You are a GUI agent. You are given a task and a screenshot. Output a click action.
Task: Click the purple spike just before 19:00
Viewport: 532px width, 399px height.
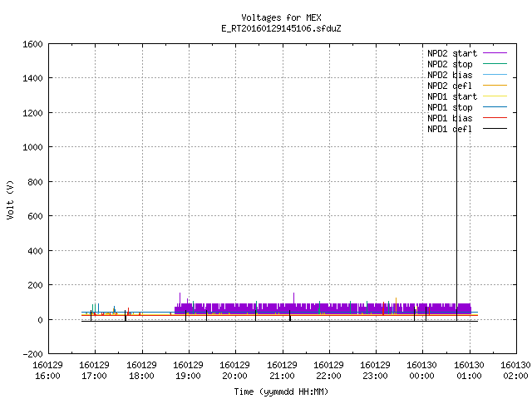(180, 298)
